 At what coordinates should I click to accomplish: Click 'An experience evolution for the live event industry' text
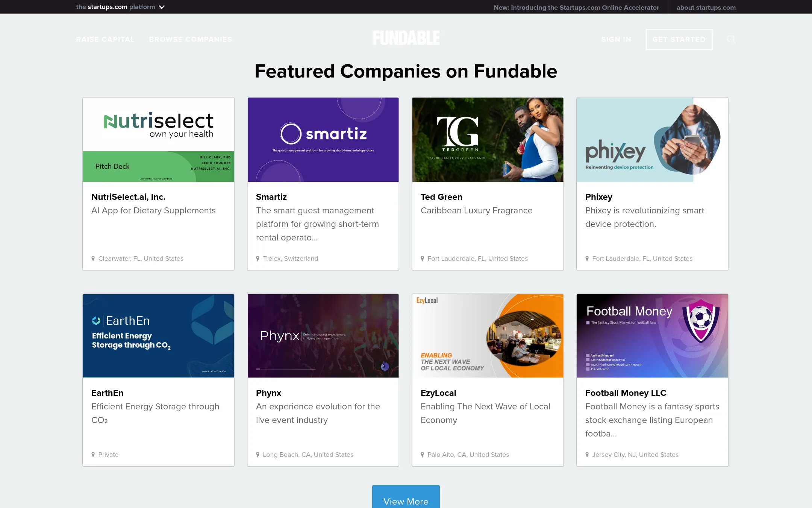318,413
